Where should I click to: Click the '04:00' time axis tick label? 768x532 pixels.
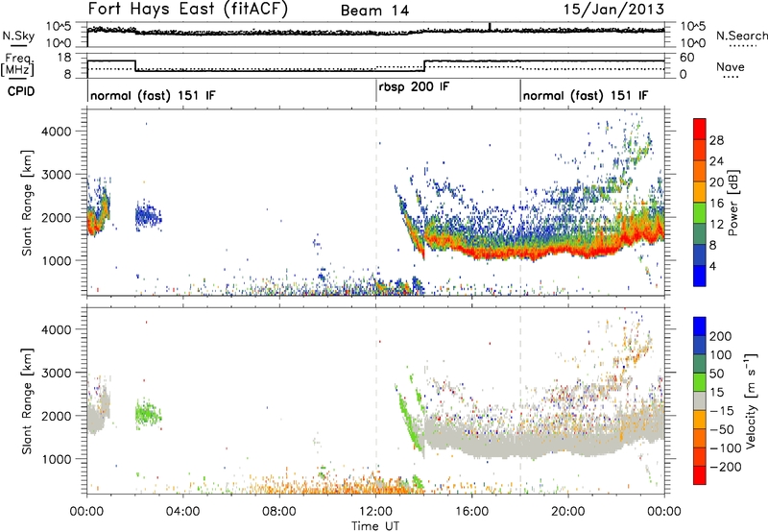(182, 512)
